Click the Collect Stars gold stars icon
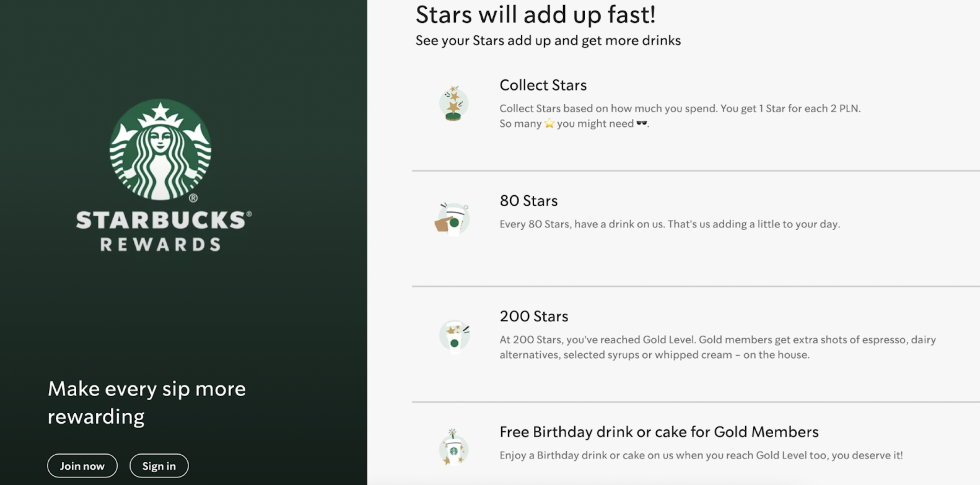The width and height of the screenshot is (980, 485). [x=453, y=104]
